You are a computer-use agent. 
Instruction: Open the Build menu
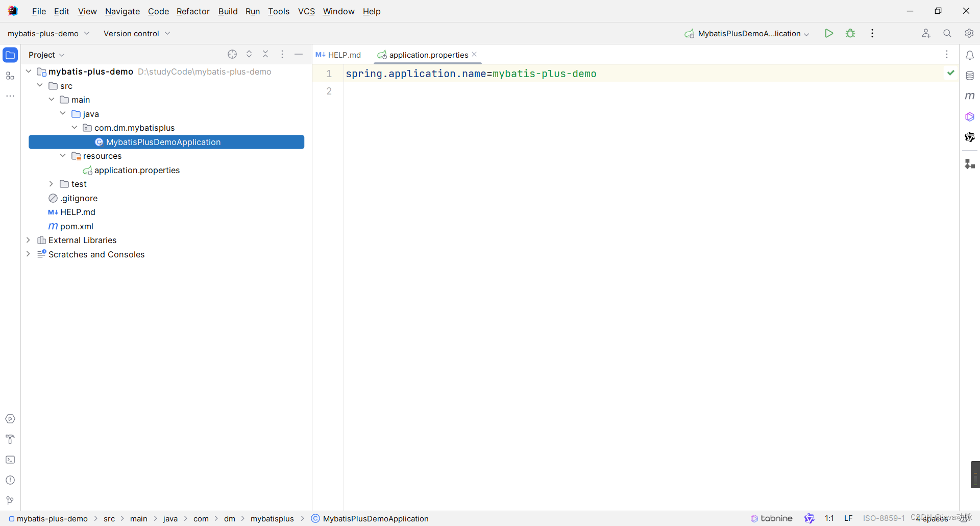[x=228, y=11]
